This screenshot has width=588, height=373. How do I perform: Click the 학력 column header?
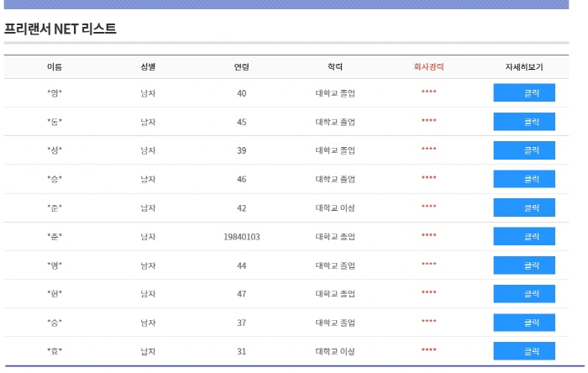point(335,67)
